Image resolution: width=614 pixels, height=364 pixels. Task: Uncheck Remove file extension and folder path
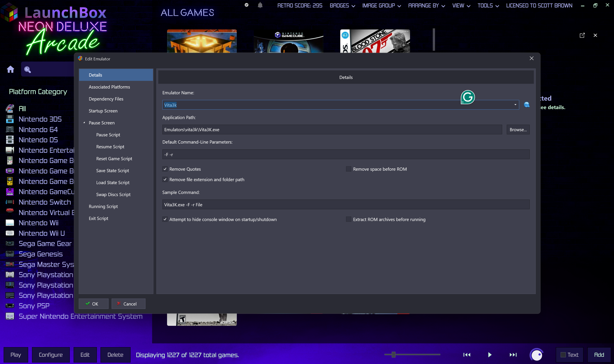(x=165, y=180)
